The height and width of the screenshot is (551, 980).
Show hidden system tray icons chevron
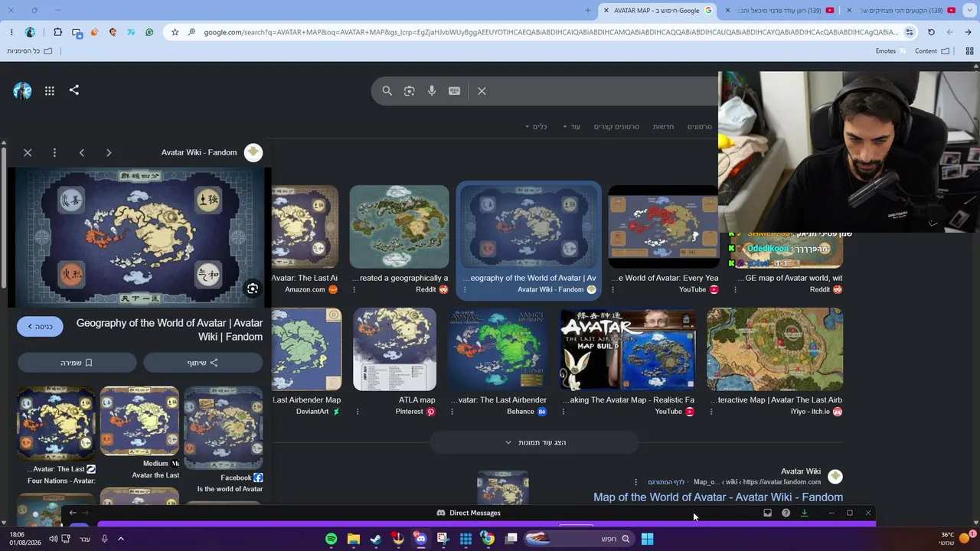click(120, 539)
